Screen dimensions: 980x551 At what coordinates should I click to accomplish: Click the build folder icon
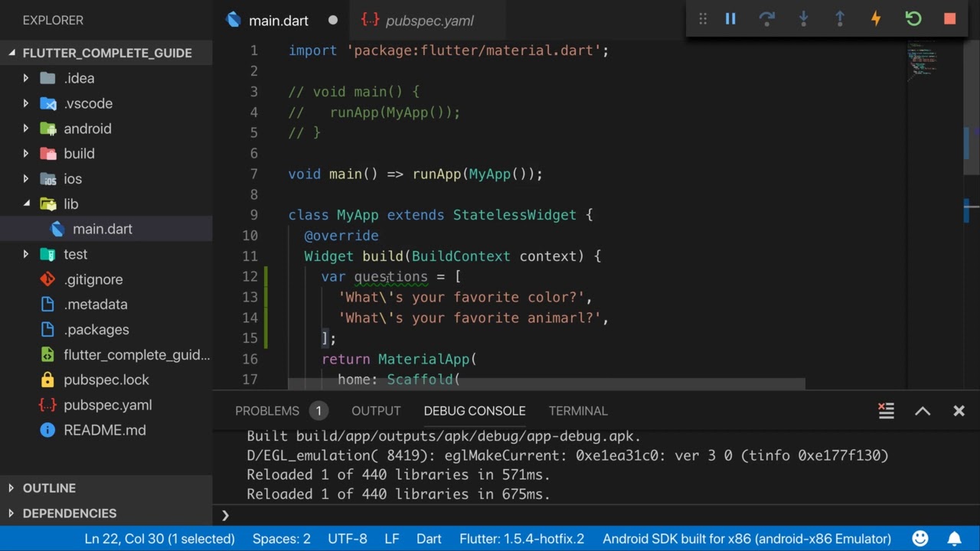(x=47, y=154)
